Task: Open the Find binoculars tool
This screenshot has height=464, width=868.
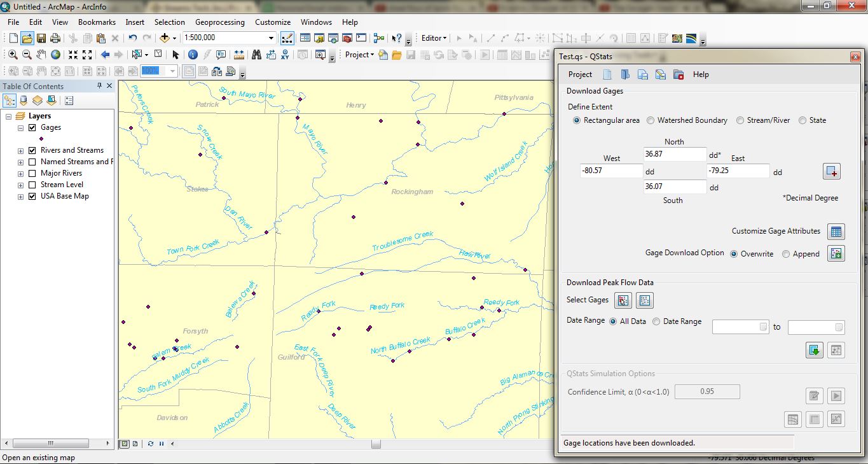Action: pos(256,55)
